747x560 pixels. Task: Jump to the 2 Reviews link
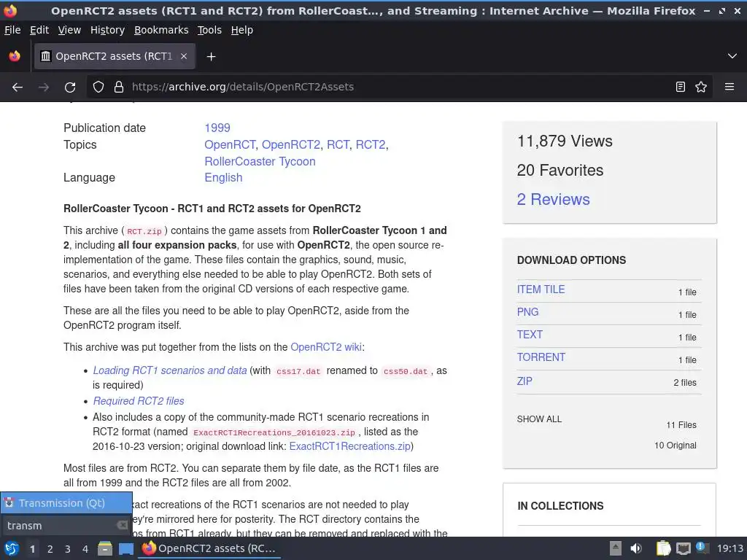coord(553,200)
